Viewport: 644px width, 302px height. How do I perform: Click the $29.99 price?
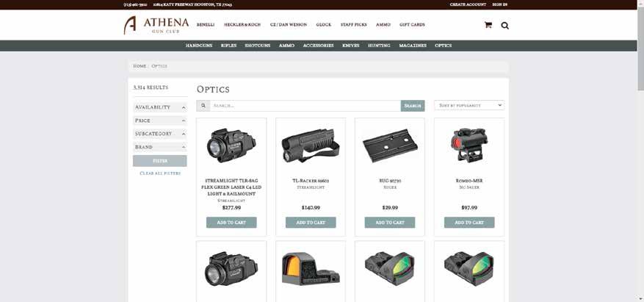[x=390, y=208]
